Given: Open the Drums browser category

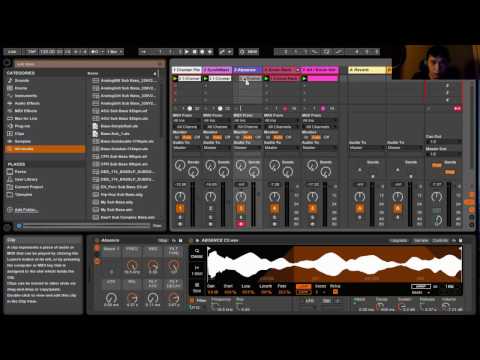Looking at the screenshot, I should (x=21, y=88).
